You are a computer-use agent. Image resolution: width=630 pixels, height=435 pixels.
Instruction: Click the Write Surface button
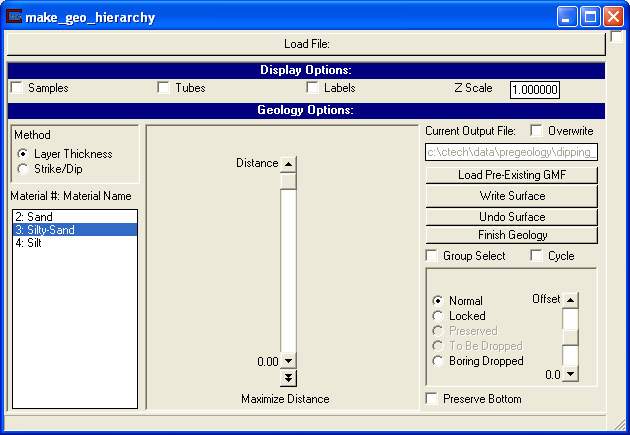tap(511, 196)
